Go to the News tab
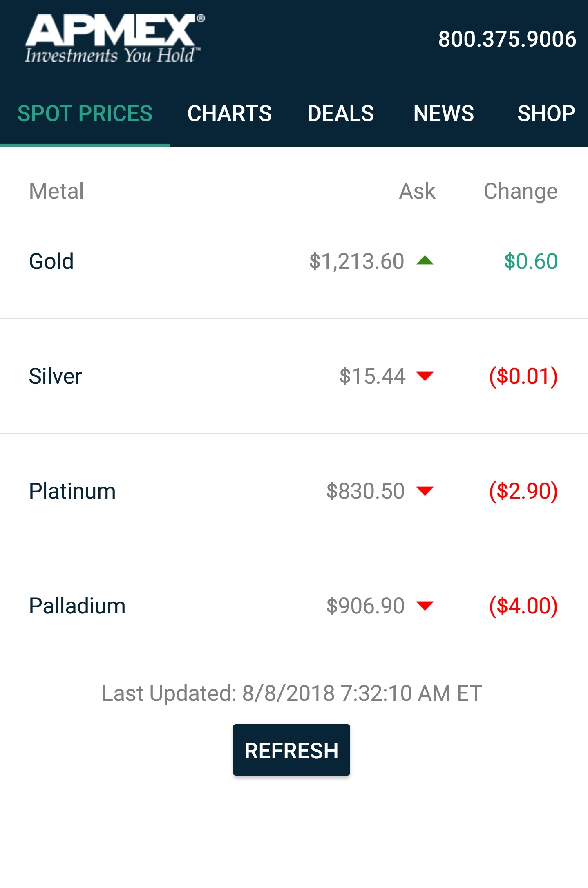 [x=443, y=114]
